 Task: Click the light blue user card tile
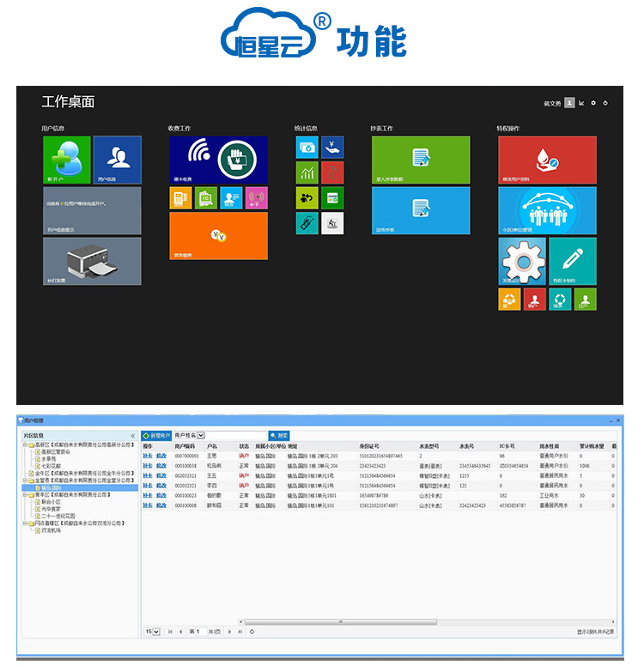coord(231,198)
